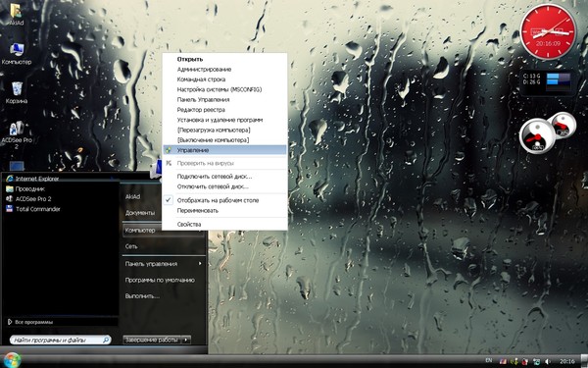Click the highlighted Управление entry
The image size is (588, 368).
click(225, 150)
